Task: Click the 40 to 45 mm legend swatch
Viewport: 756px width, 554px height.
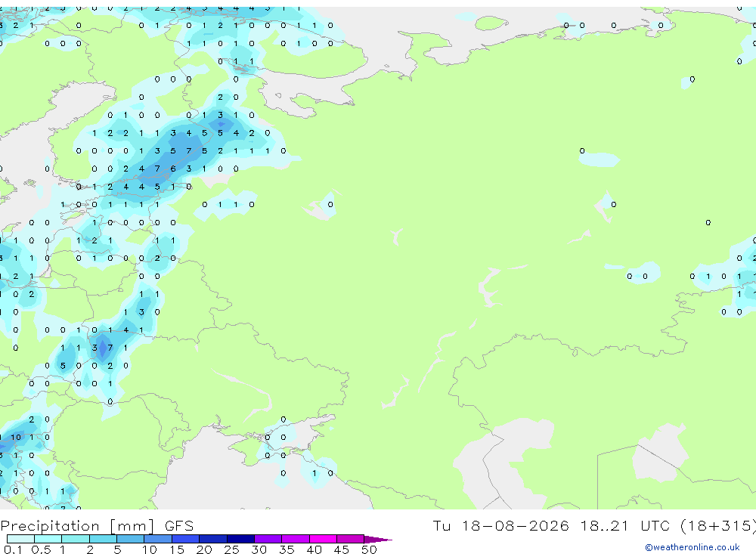Action: point(323,539)
